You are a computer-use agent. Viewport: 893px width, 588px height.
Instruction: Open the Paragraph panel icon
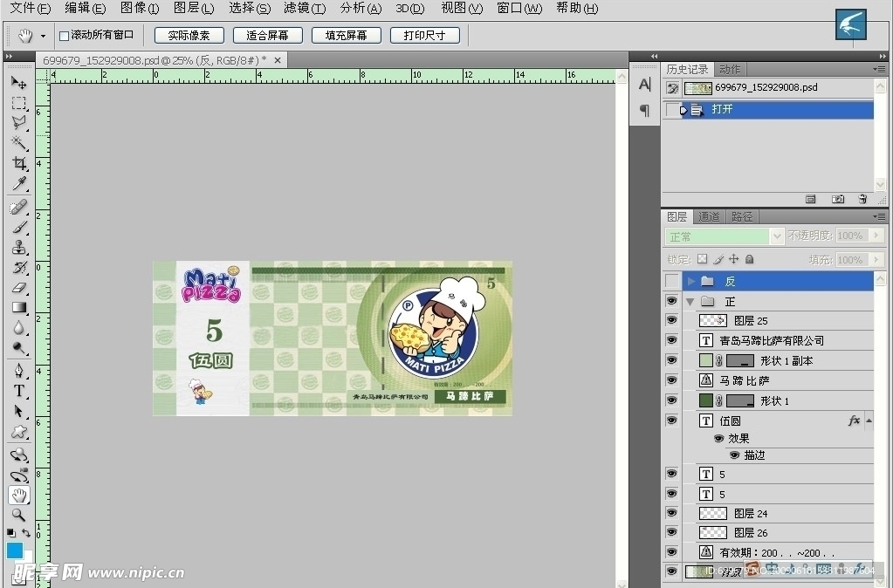click(x=644, y=110)
